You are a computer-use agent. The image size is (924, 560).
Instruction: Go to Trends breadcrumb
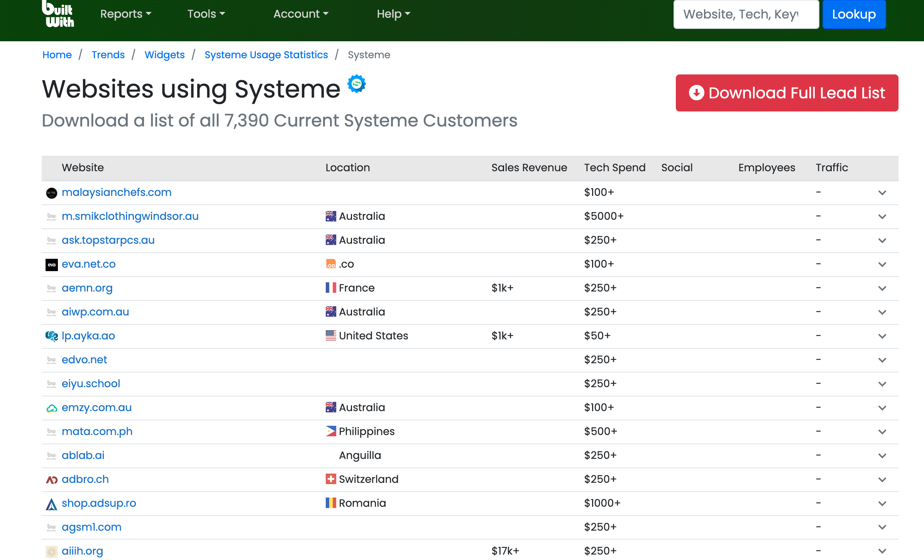point(108,55)
